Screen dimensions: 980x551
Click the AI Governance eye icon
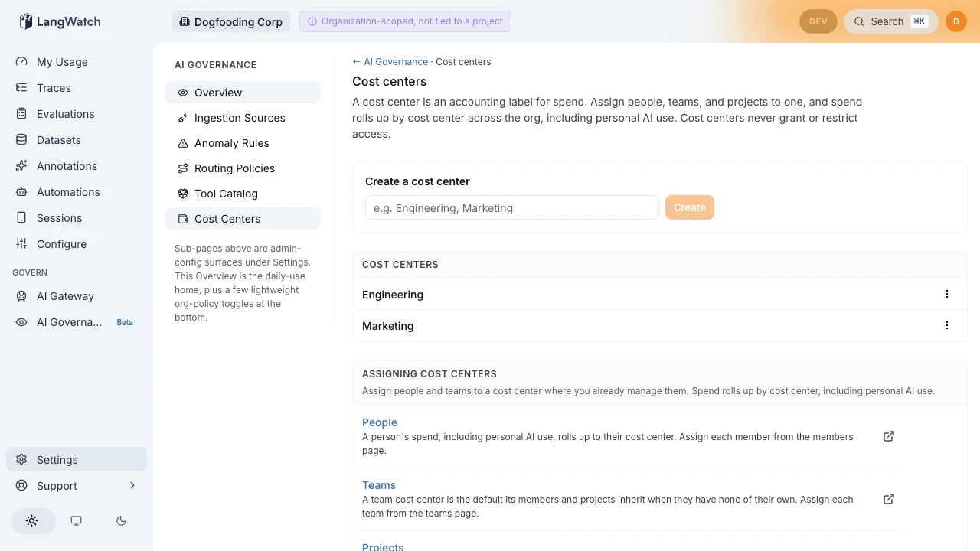pos(21,322)
